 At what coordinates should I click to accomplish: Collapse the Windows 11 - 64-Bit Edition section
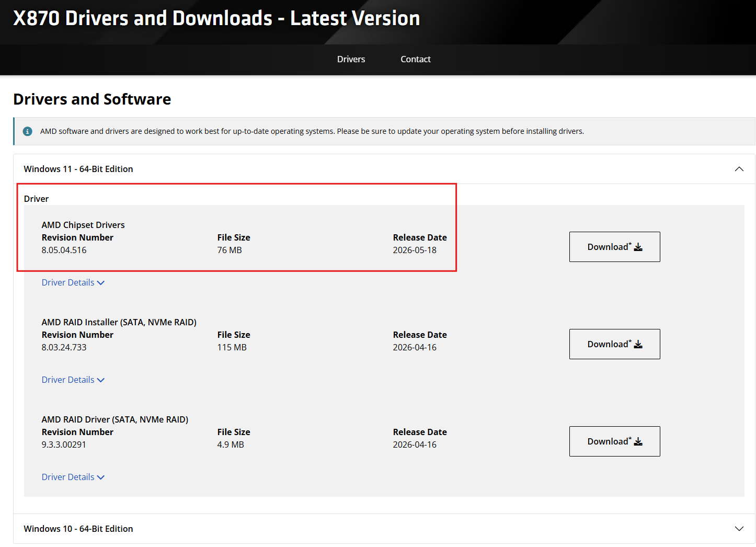(x=384, y=169)
